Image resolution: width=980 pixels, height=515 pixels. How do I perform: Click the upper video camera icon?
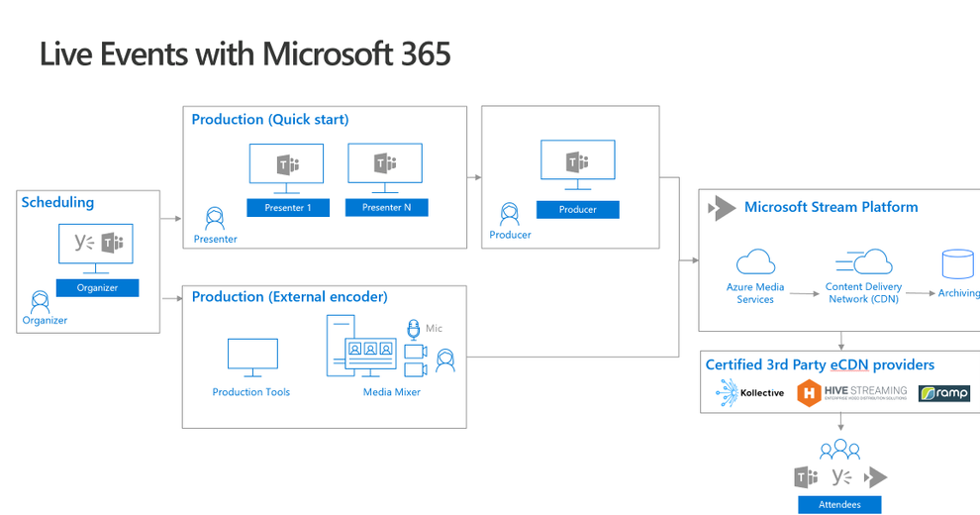[x=416, y=352]
